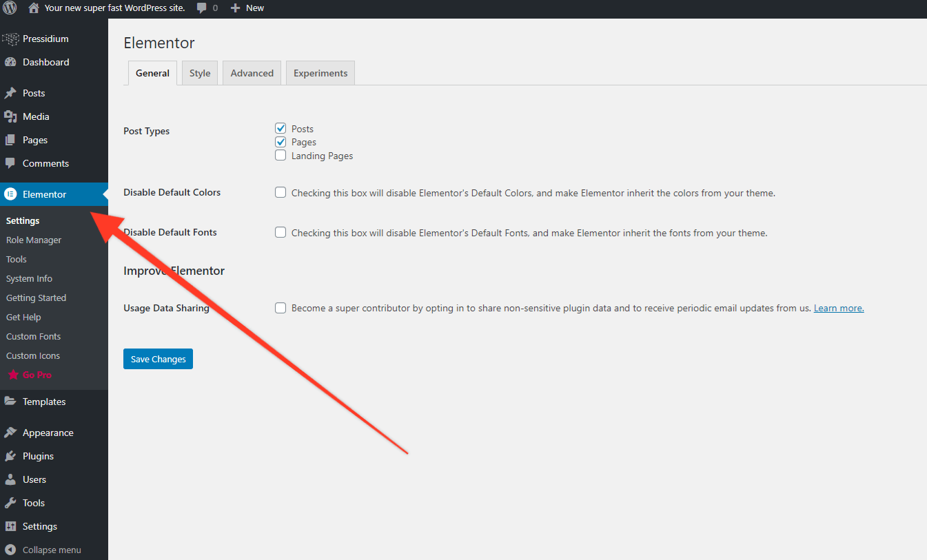The height and width of the screenshot is (560, 927).
Task: Click the "Disable Default Fonts" setting label
Action: pyautogui.click(x=170, y=232)
